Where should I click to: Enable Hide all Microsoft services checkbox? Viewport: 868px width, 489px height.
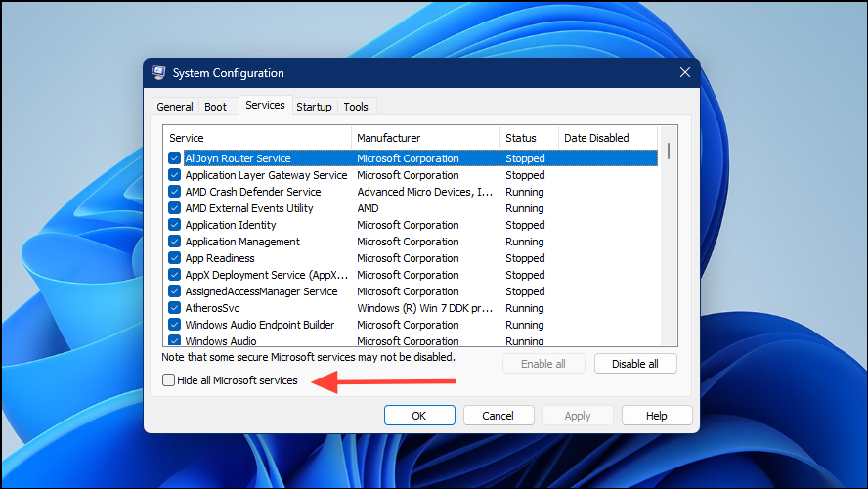pos(168,379)
